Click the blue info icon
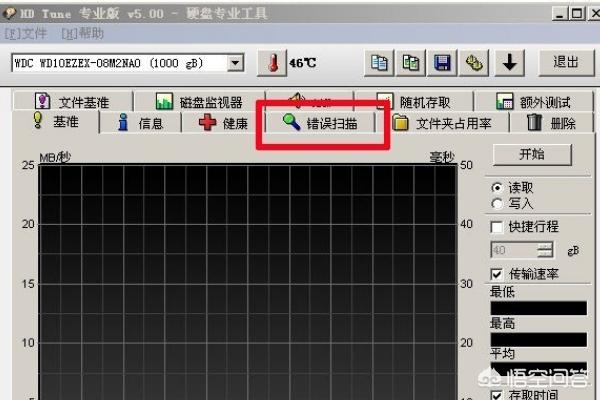Viewport: 600px width, 400px height. click(123, 122)
